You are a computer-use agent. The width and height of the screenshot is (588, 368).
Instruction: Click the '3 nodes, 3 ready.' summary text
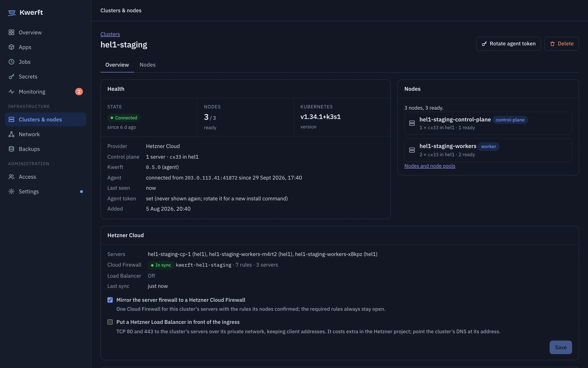pos(424,108)
